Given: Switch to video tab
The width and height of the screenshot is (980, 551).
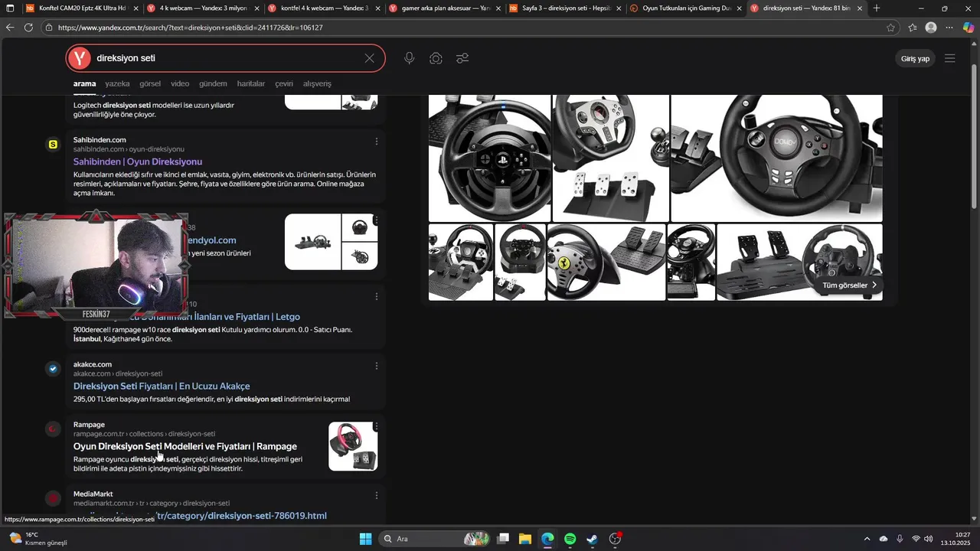Looking at the screenshot, I should (x=180, y=83).
